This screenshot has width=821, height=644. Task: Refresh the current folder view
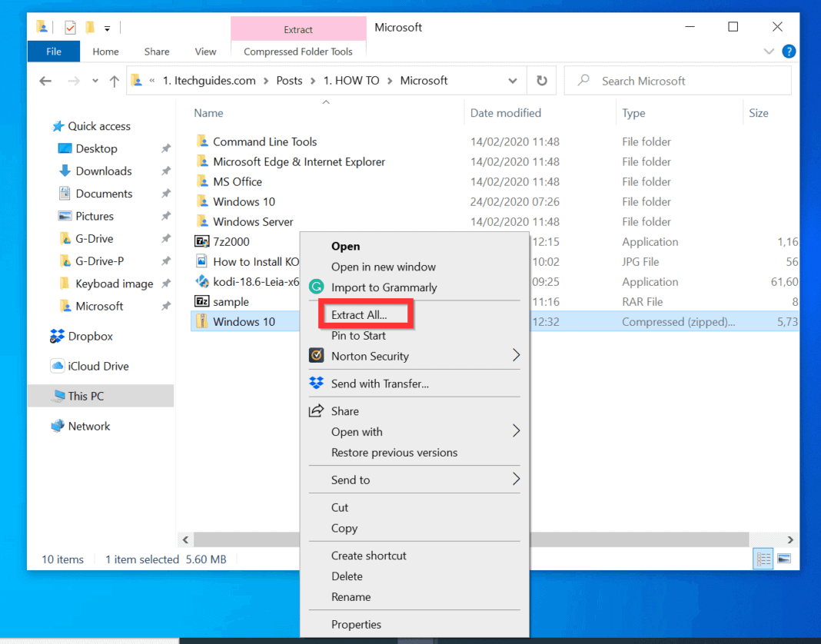tap(542, 81)
